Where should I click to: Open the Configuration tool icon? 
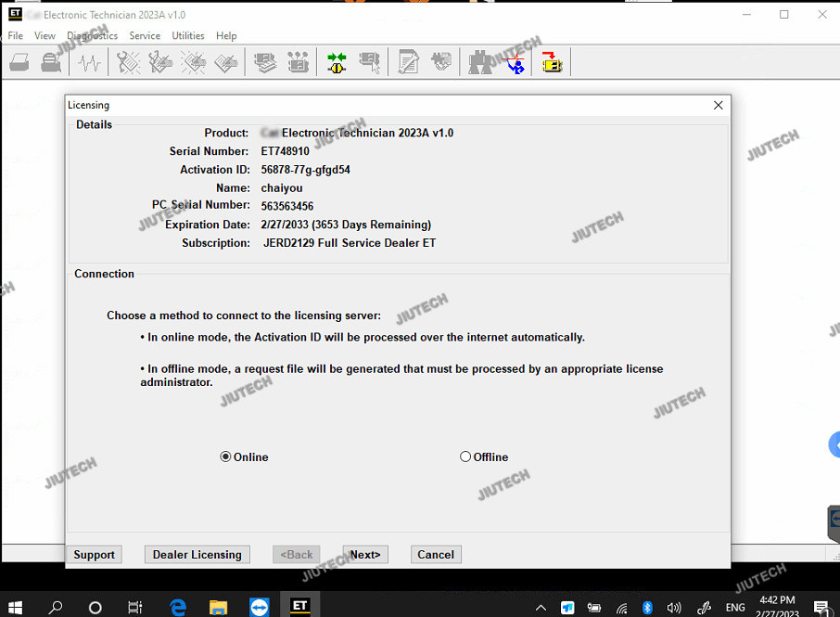(x=298, y=63)
